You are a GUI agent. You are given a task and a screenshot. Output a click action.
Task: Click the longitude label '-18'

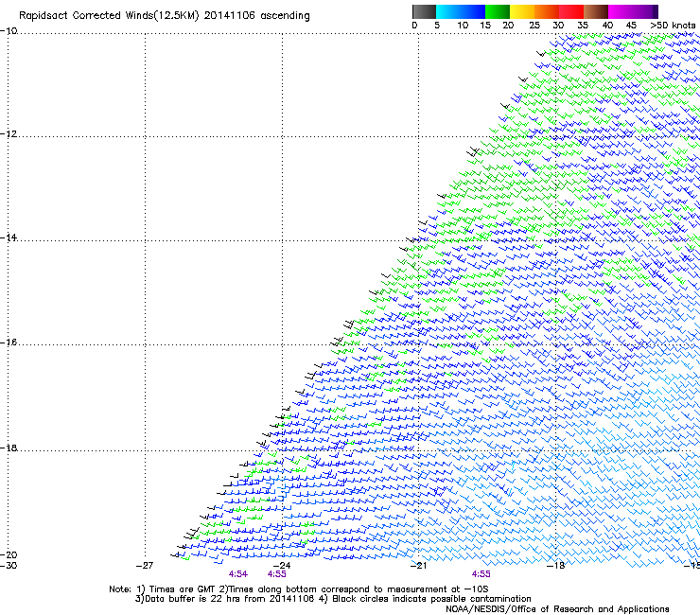click(556, 566)
